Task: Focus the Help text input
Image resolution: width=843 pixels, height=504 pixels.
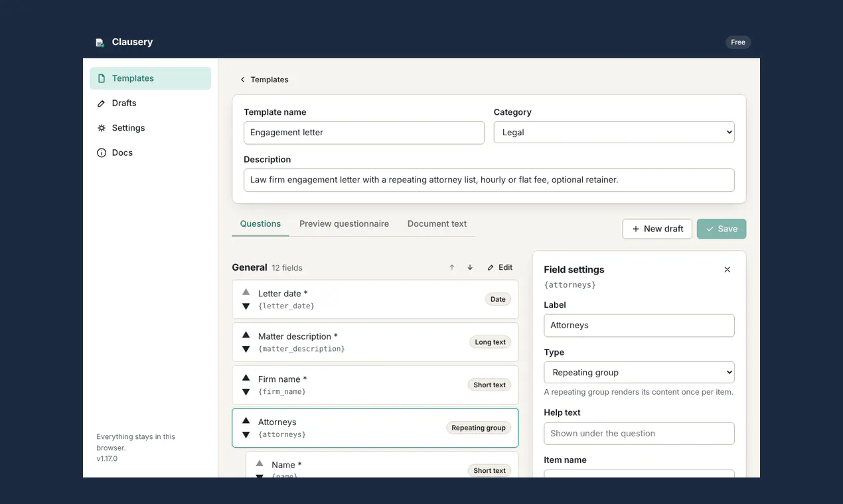Action: [x=639, y=434]
